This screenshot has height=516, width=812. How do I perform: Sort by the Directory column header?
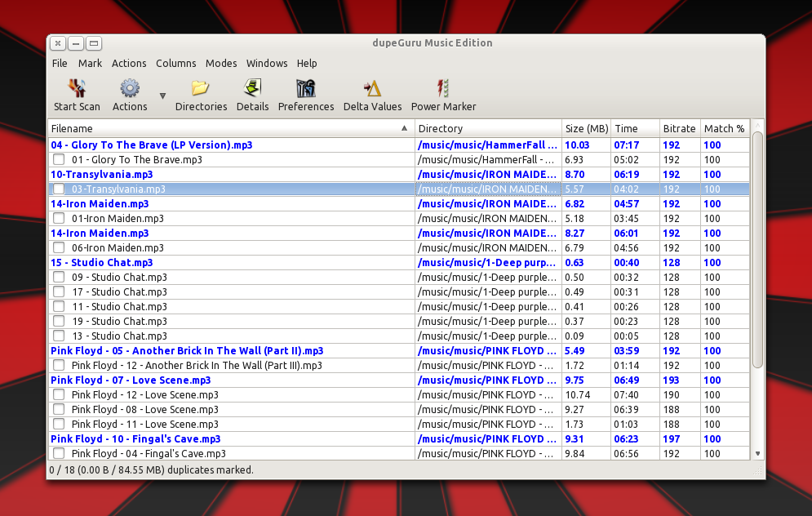[x=488, y=128]
